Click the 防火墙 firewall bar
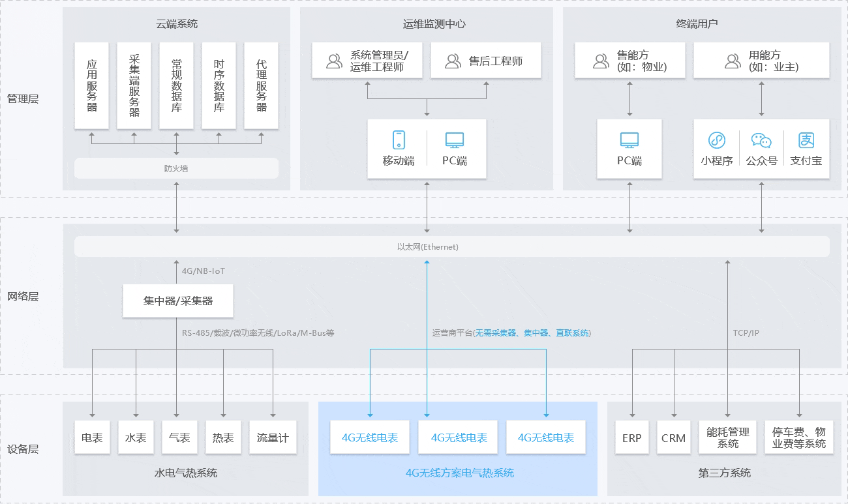Viewport: 848px width, 504px height. pos(176,168)
